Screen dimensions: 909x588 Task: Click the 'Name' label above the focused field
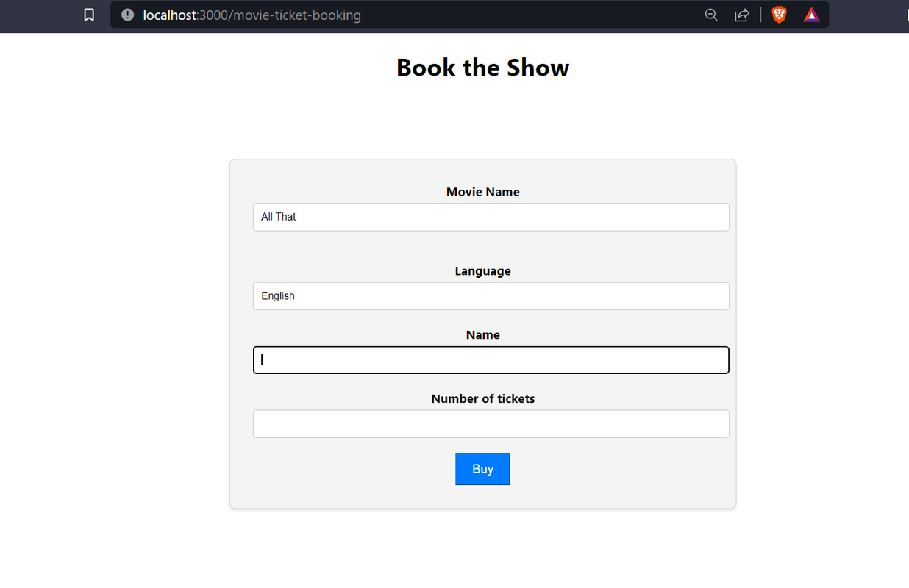(482, 334)
